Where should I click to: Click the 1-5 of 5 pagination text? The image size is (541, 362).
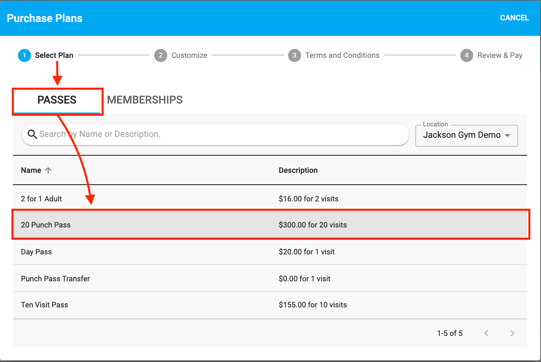pyautogui.click(x=450, y=333)
